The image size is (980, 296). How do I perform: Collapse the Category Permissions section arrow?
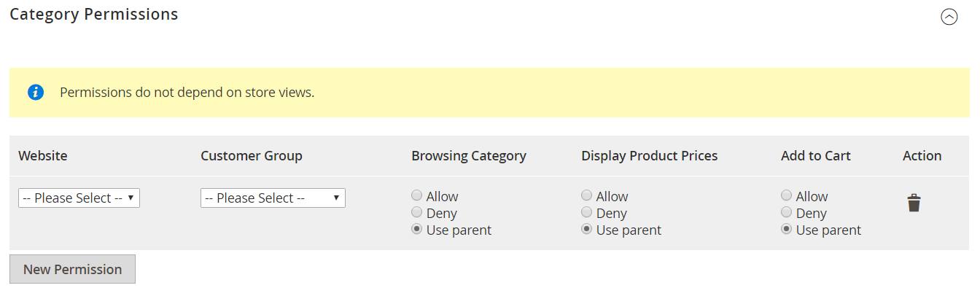pyautogui.click(x=949, y=17)
